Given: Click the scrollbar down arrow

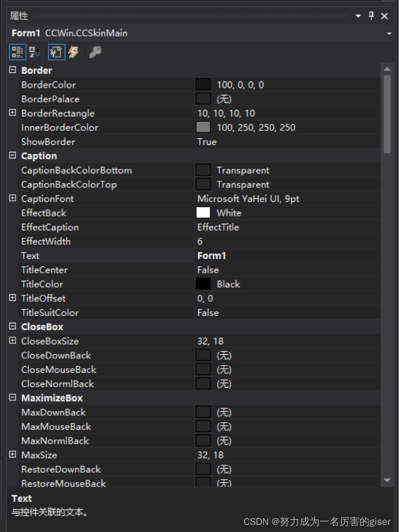Looking at the screenshot, I should pyautogui.click(x=387, y=480).
